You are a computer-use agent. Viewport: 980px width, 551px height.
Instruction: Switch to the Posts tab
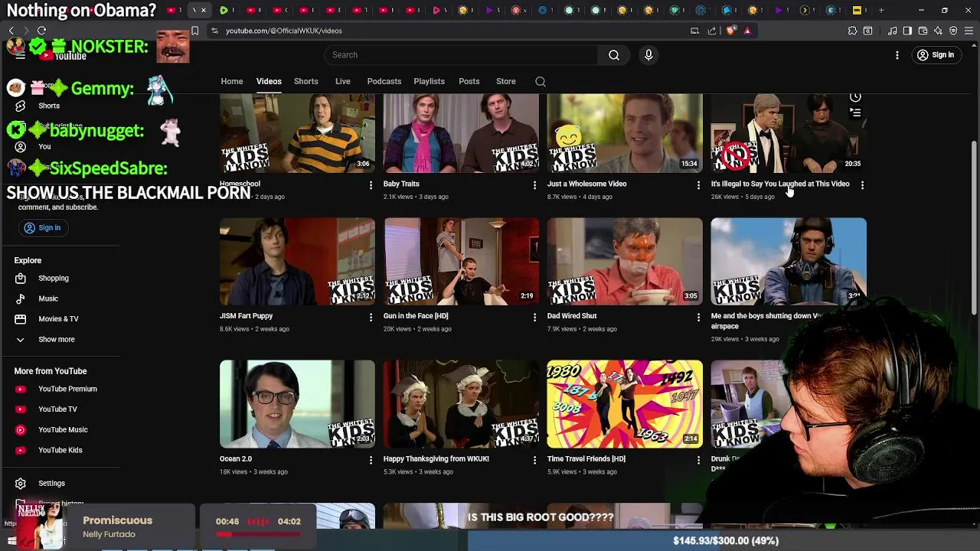469,82
